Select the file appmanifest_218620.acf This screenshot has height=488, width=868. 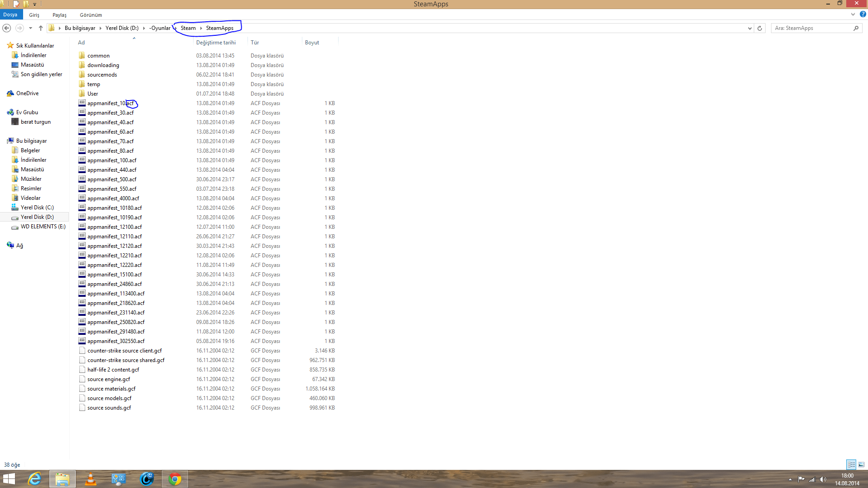point(116,303)
